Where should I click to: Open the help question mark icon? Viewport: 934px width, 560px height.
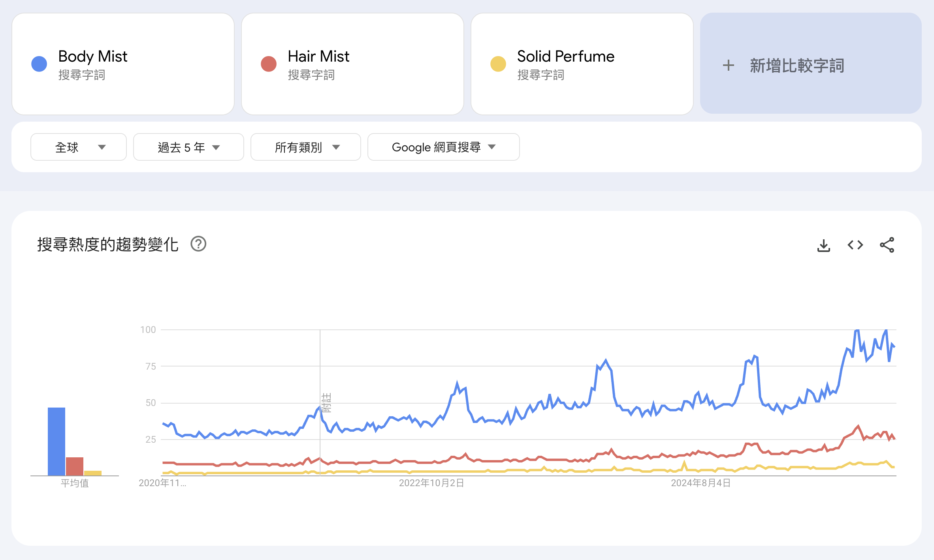198,244
